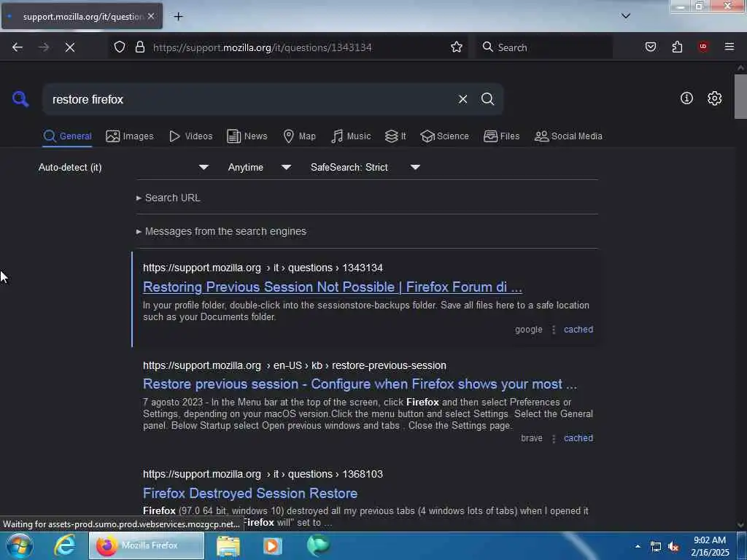Click the 'google' engine label
This screenshot has height=560, width=747.
click(x=528, y=330)
